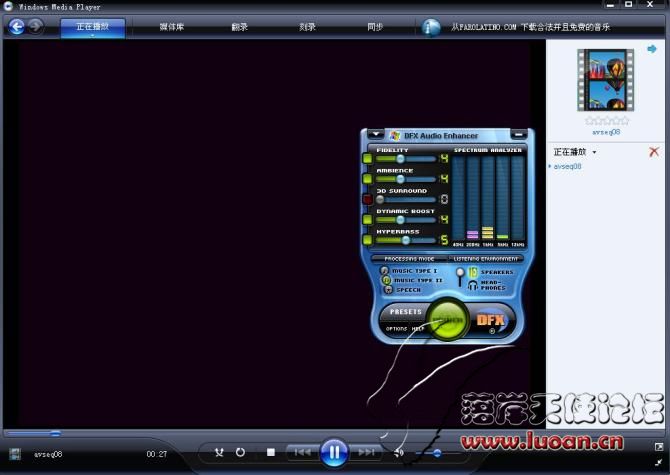Click the Windows Media Player title icon

(8, 6)
